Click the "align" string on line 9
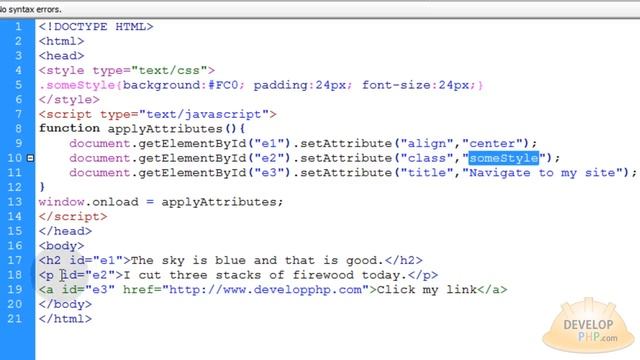Screen dimensions: 640x360 click(427, 143)
